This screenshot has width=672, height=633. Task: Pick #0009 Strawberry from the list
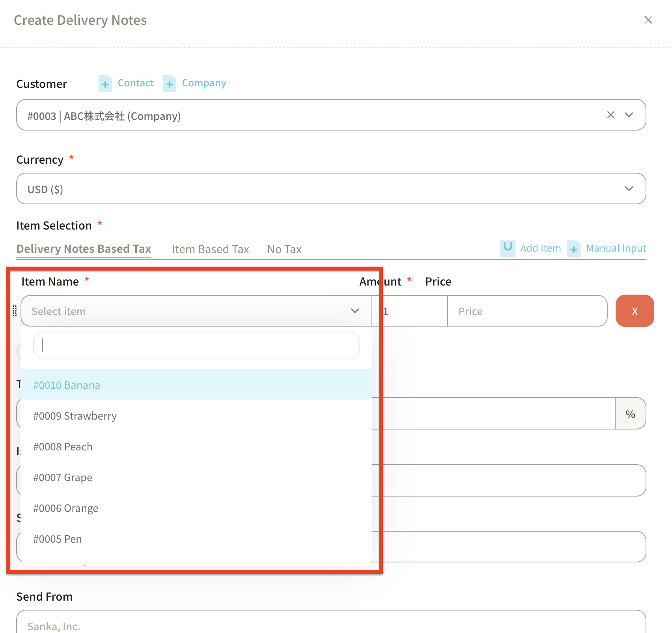click(x=75, y=416)
